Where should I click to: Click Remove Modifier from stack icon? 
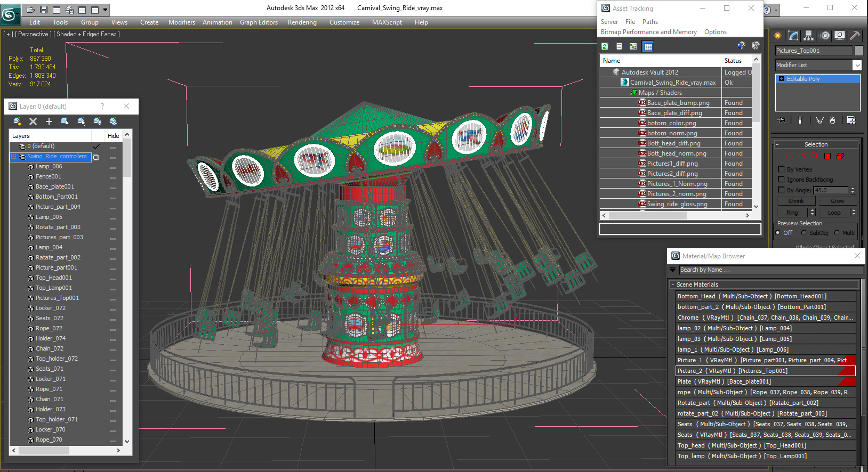coord(832,120)
